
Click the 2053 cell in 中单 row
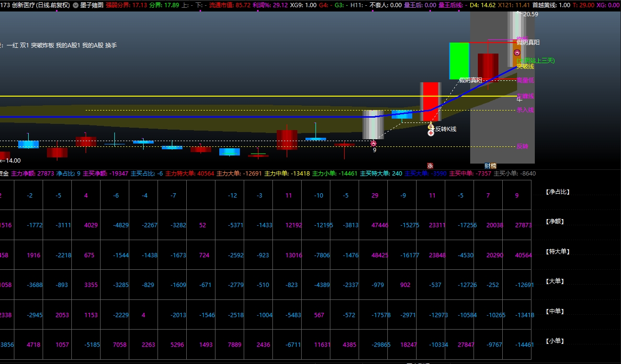tap(62, 315)
